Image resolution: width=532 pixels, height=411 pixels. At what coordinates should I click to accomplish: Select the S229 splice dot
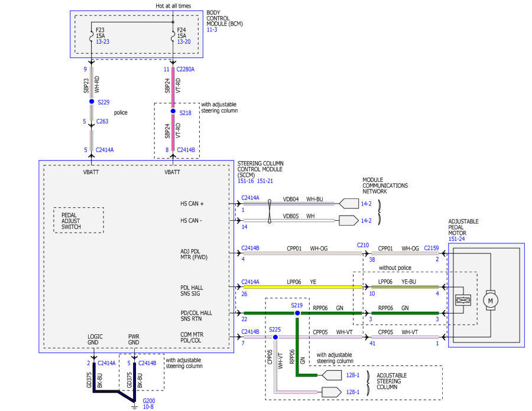click(92, 102)
